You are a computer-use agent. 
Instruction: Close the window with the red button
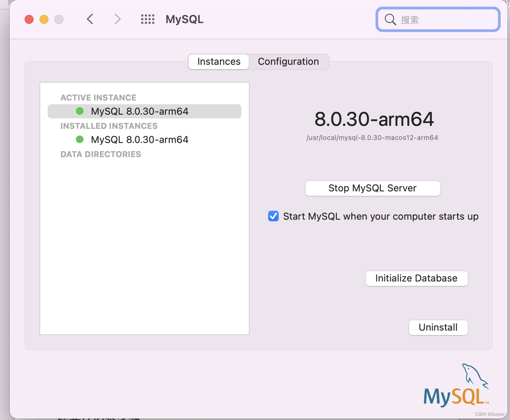[29, 19]
